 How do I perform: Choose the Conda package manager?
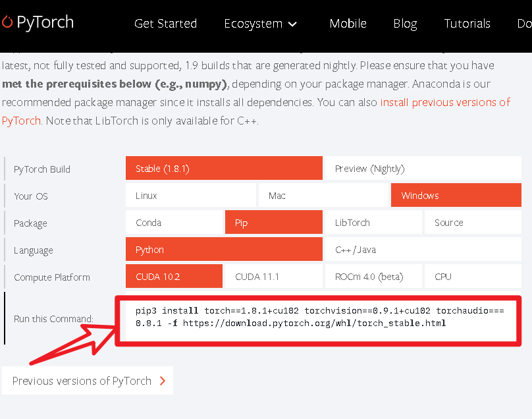(174, 222)
